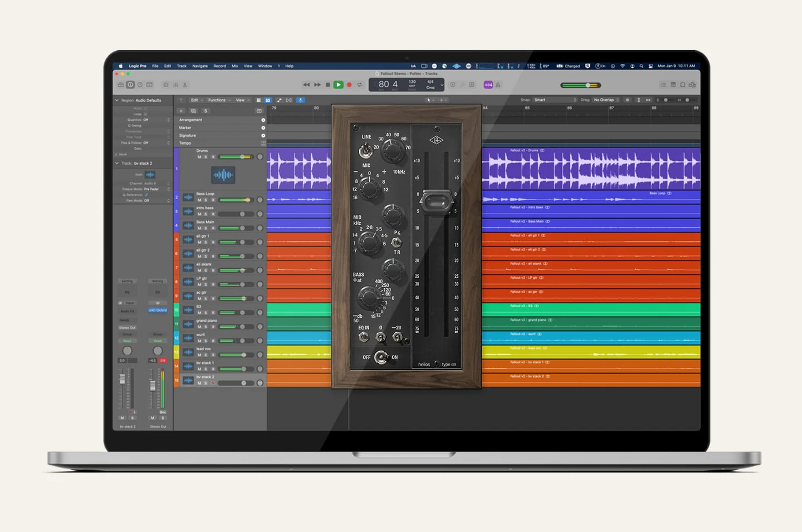Click the global Solo S button
802x532 pixels.
(206, 111)
